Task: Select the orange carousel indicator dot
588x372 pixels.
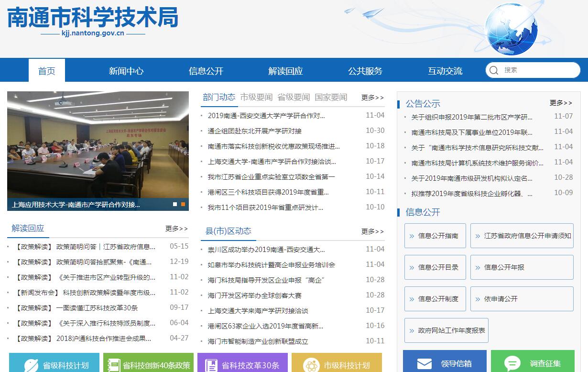Action: click(183, 204)
